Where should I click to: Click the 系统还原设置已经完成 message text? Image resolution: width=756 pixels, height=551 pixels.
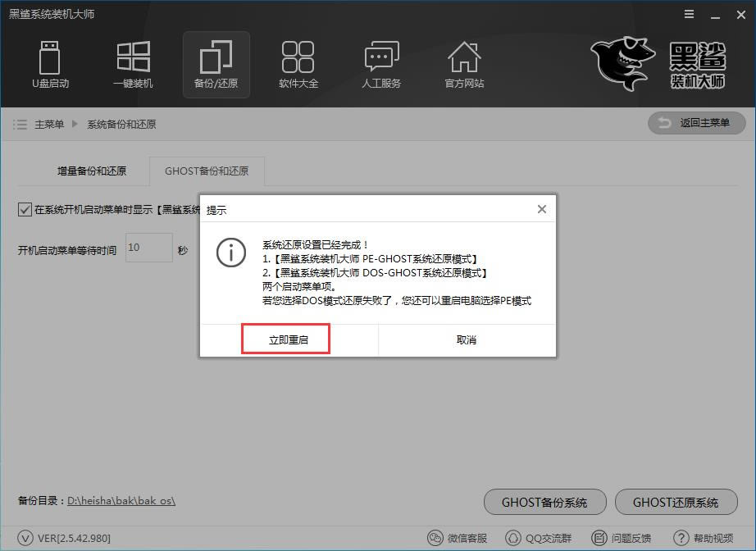tap(316, 245)
